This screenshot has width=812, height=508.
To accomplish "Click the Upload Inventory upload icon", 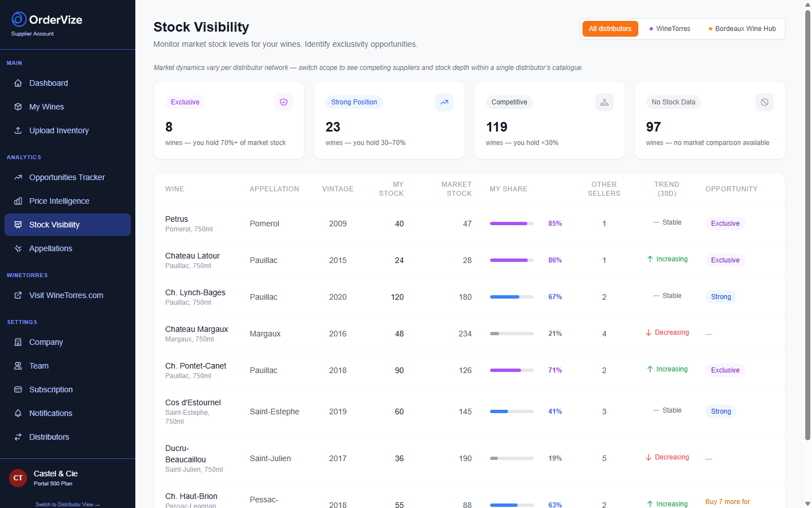I will point(18,130).
